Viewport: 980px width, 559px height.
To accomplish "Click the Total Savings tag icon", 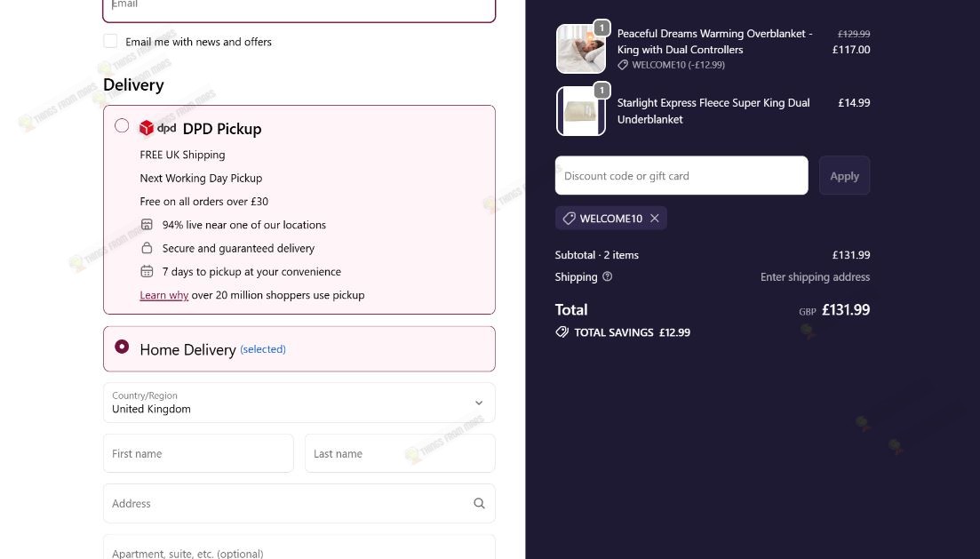I will click(x=562, y=332).
